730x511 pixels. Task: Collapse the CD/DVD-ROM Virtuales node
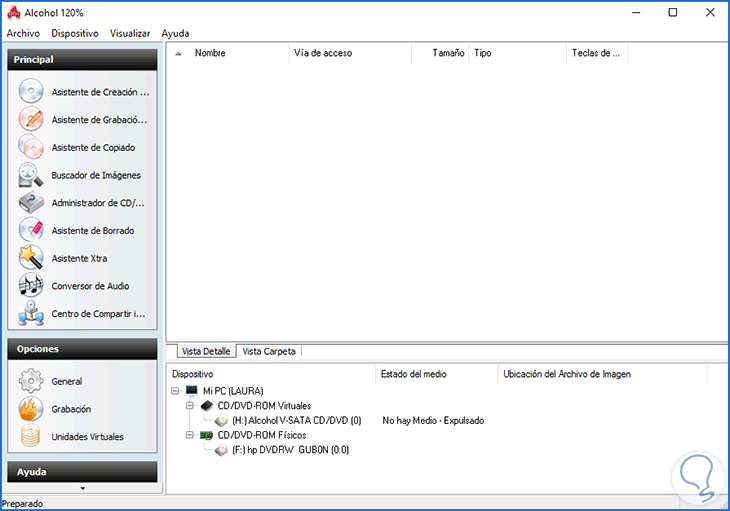pos(189,405)
